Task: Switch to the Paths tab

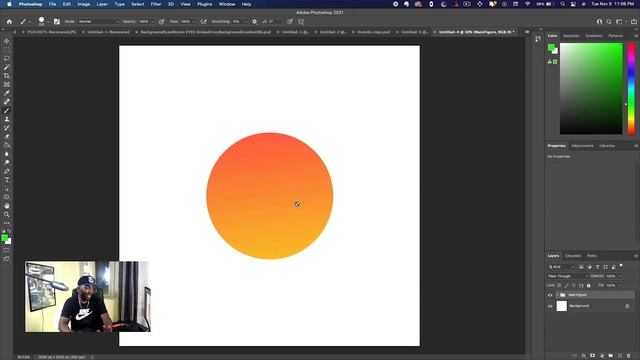Action: click(591, 256)
